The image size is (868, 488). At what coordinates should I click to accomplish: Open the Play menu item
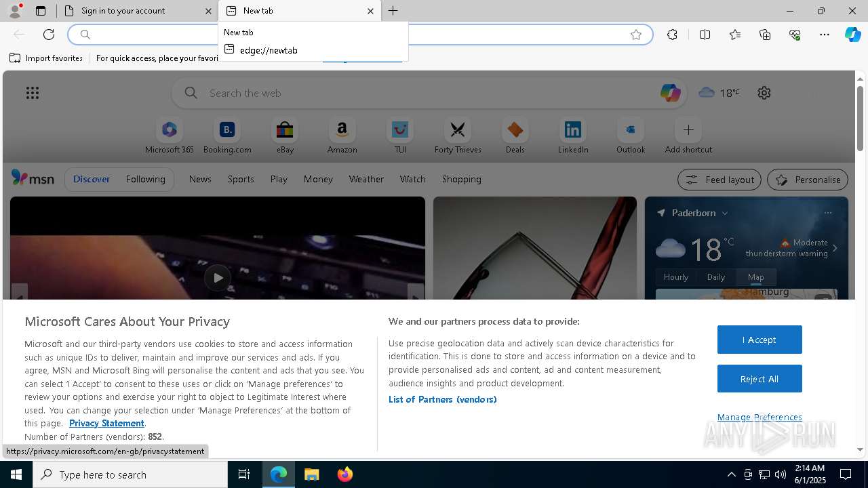(x=279, y=179)
